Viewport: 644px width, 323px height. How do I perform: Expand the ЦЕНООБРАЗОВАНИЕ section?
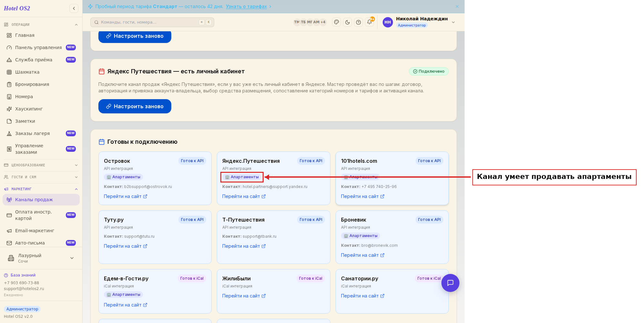(41, 165)
